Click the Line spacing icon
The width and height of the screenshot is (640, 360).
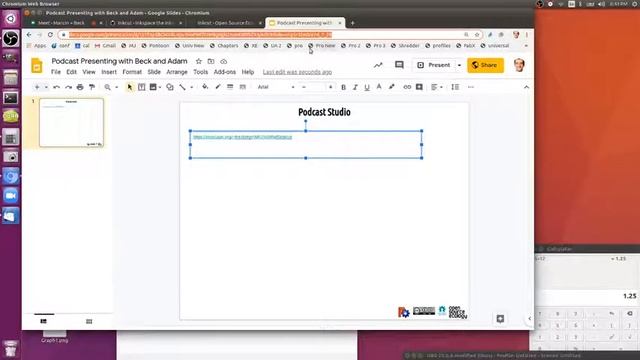[455, 87]
